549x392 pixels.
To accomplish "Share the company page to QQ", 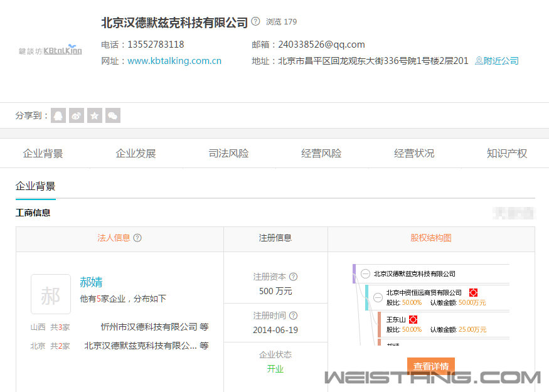I will [x=58, y=115].
